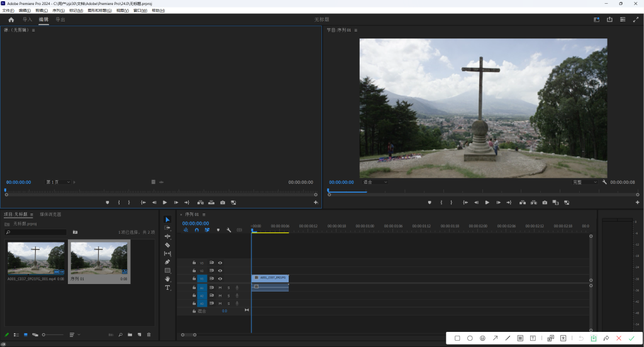Choose the Ripple Edit tool
The width and height of the screenshot is (644, 347).
(x=167, y=236)
